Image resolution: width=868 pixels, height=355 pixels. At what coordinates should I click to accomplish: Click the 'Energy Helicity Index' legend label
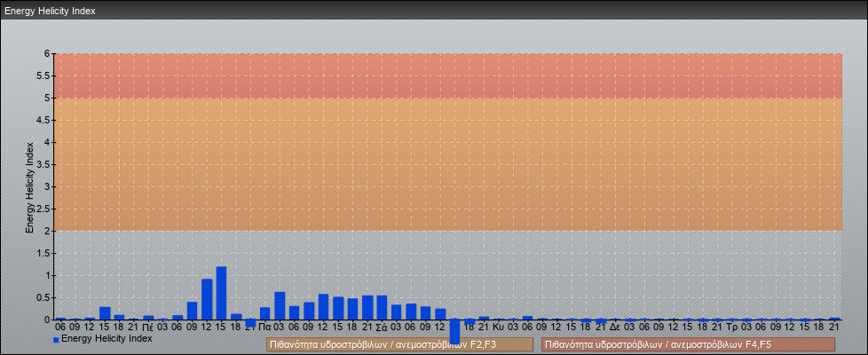click(107, 338)
